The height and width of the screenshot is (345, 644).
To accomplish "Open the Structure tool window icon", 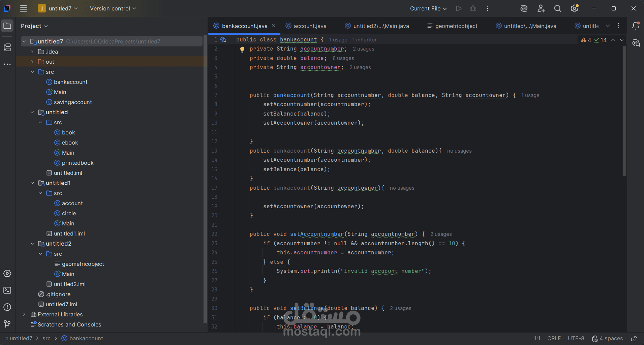I will (x=7, y=48).
